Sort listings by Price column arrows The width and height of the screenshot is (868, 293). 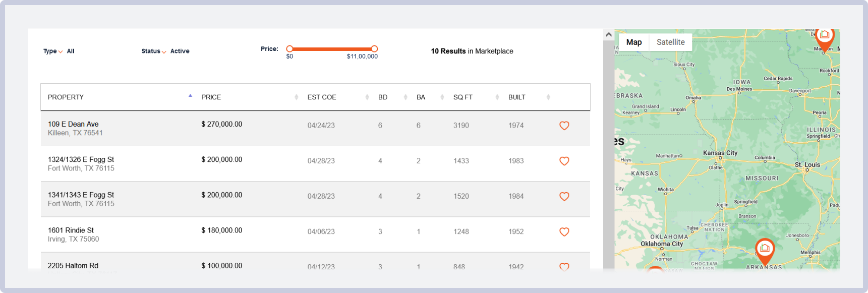(x=296, y=97)
